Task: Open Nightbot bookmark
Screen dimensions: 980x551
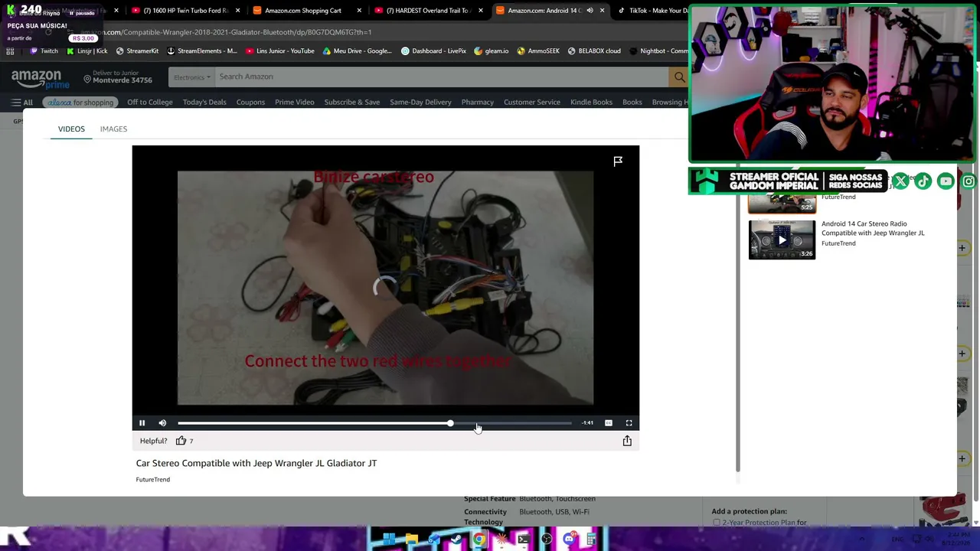Action: click(x=658, y=51)
